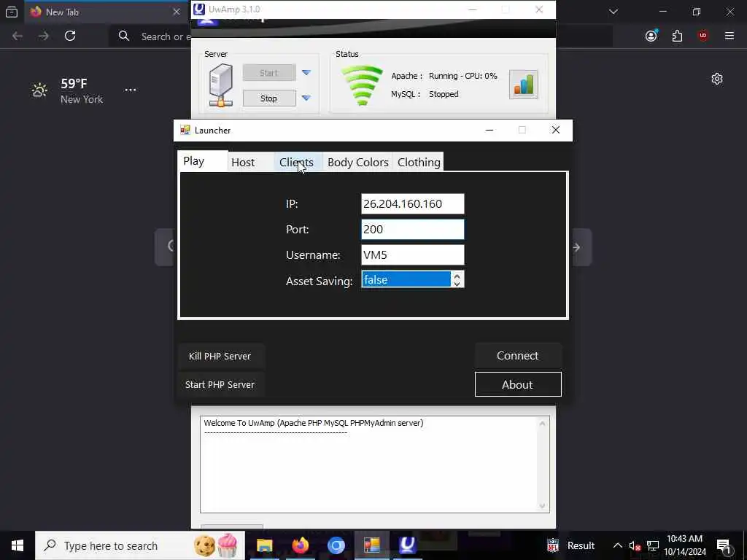Click Kill PHP Server button
Image resolution: width=747 pixels, height=560 pixels.
pyautogui.click(x=220, y=356)
